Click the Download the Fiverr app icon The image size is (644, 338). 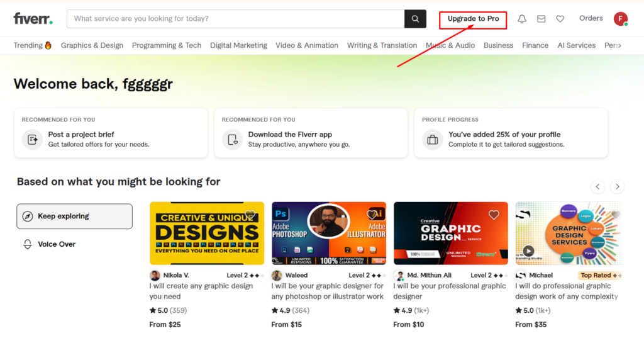[x=233, y=139]
